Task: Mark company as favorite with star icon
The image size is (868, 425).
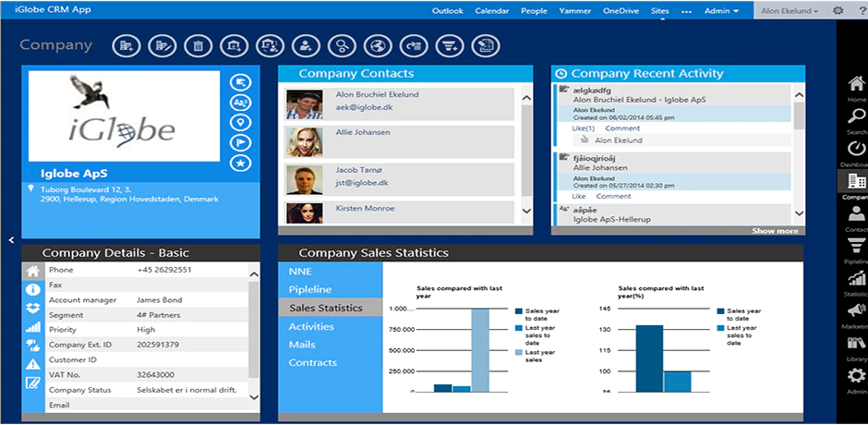Action: [x=240, y=163]
